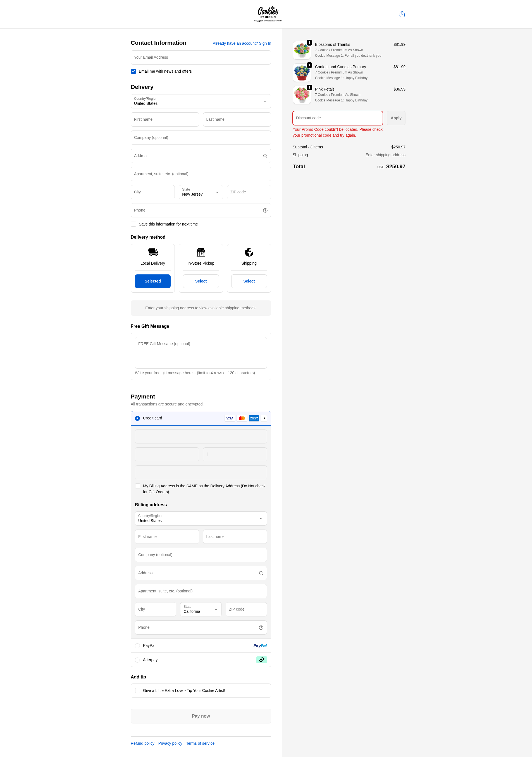Screen dimensions: 532x757
Task: Open the Refund policy link
Action: click(x=142, y=743)
